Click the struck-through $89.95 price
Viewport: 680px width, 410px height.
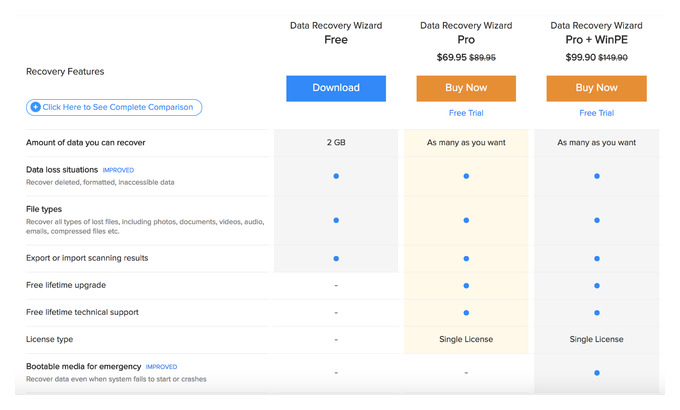coord(482,58)
